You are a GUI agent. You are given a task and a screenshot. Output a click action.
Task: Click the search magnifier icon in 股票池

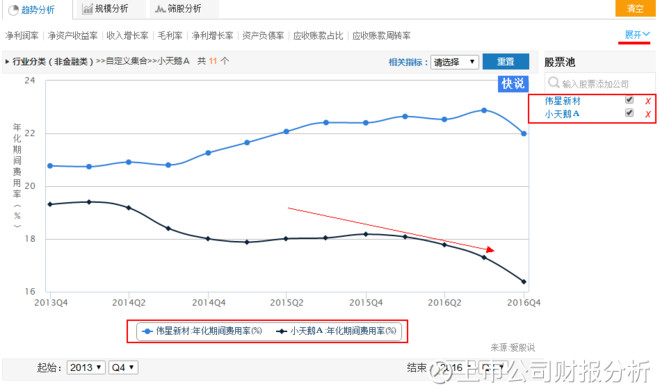[554, 83]
